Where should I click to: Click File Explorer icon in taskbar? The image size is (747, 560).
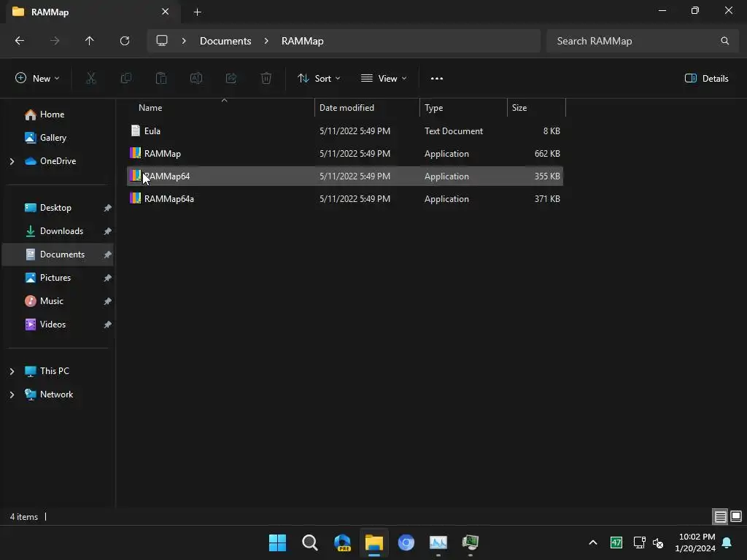pos(374,542)
